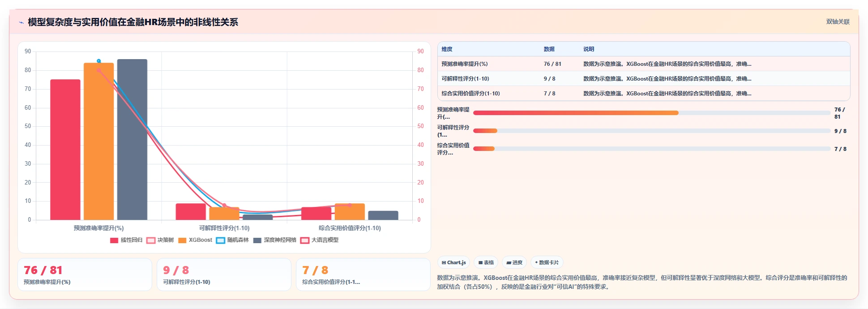Open the 76 / 81 stat card
The image size is (868, 309).
[x=85, y=275]
